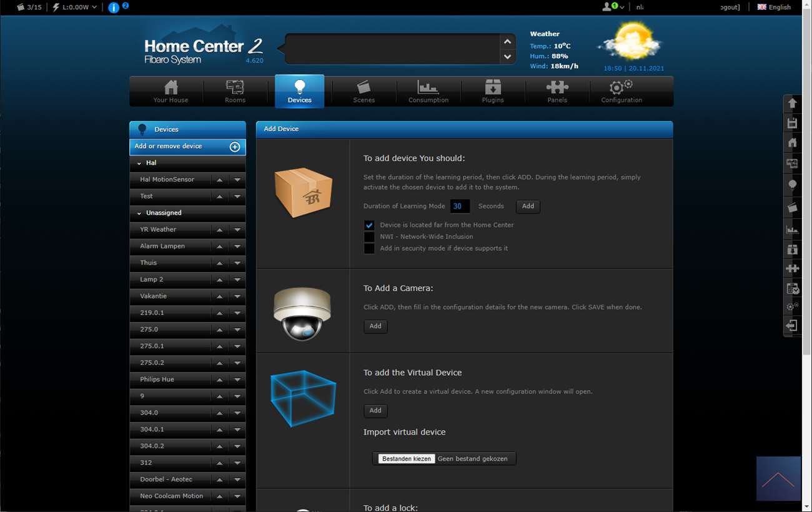
Task: Click the gear configuration icon in side toolbar
Action: (792, 307)
